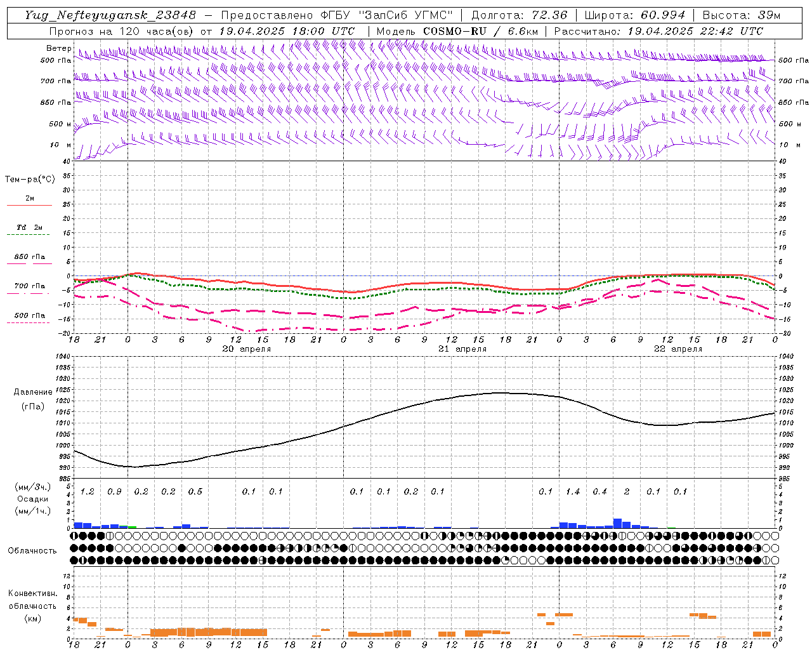Click the 0.5 precipitation value

(x=195, y=492)
